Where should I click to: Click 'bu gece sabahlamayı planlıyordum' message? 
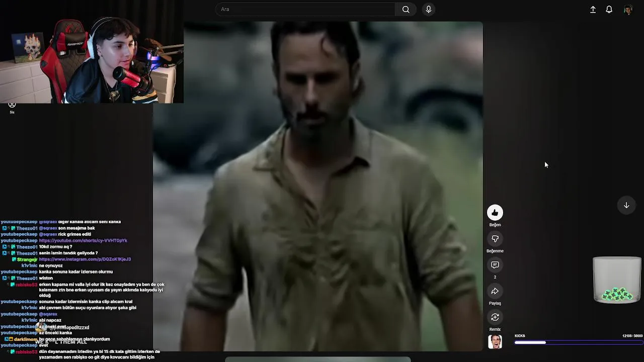[74, 339]
